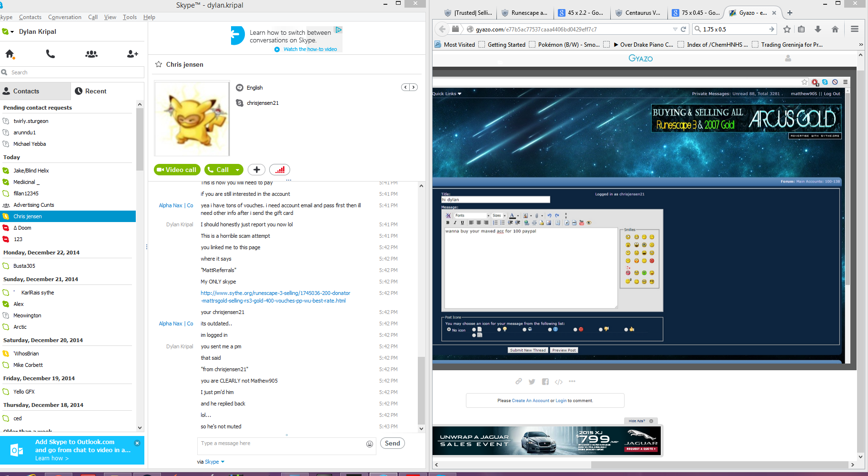Click the Firefox back arrow button

pos(442,29)
